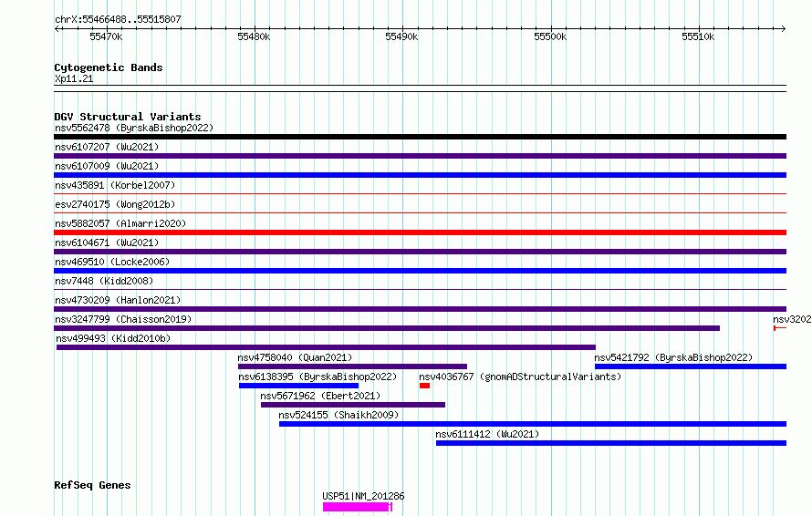812x516 pixels.
Task: Click the Cytogenetic Bands track title
Action: pyautogui.click(x=109, y=67)
